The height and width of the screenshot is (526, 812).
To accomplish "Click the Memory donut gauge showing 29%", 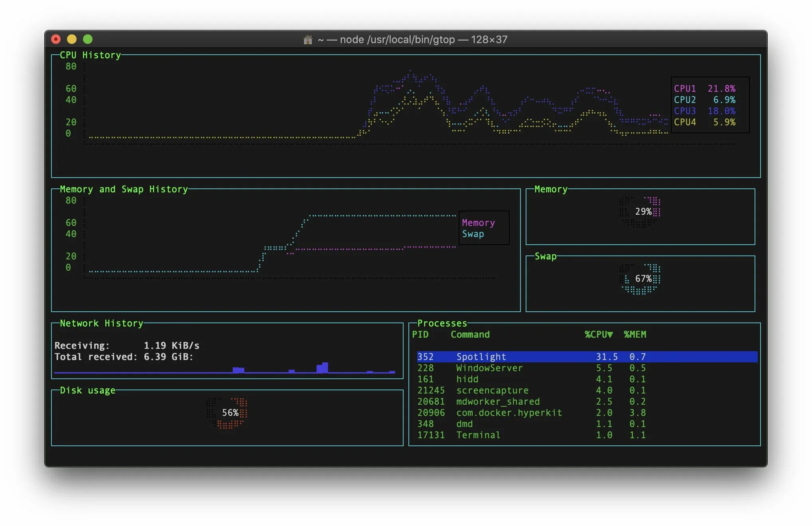I will click(640, 212).
